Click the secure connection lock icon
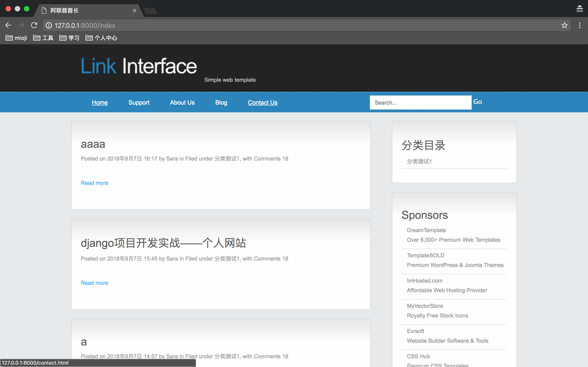Image resolution: width=588 pixels, height=367 pixels. click(50, 25)
